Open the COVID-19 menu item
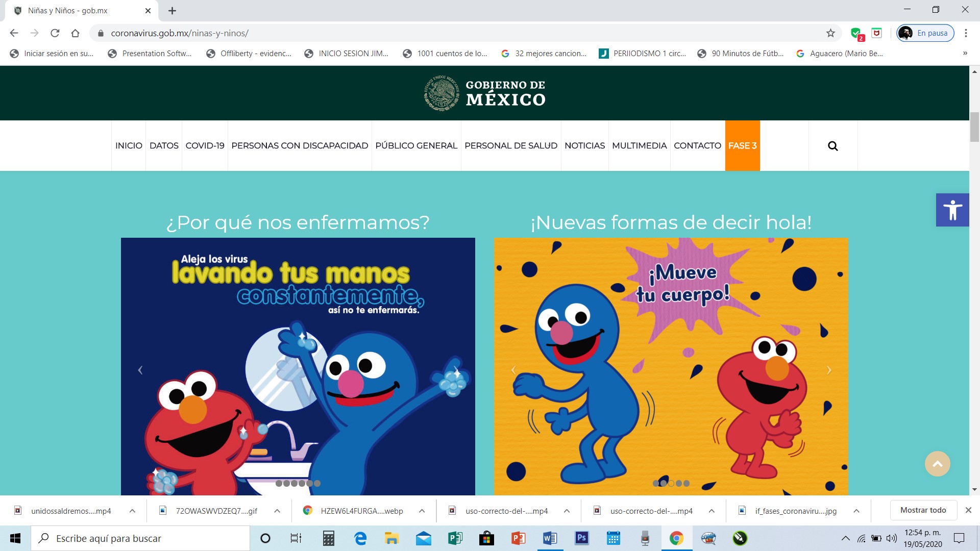This screenshot has height=551, width=980. [205, 146]
